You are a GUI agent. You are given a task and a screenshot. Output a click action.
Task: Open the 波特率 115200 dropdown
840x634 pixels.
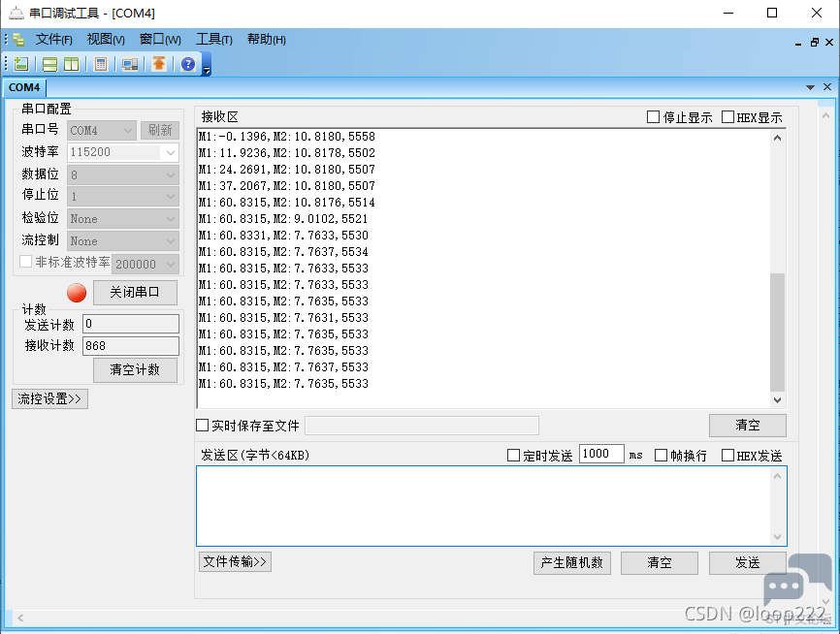point(123,152)
